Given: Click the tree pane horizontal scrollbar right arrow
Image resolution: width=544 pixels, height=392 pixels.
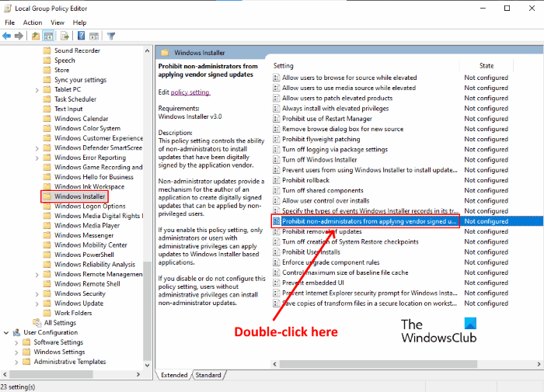Looking at the screenshot, I should (138, 374).
